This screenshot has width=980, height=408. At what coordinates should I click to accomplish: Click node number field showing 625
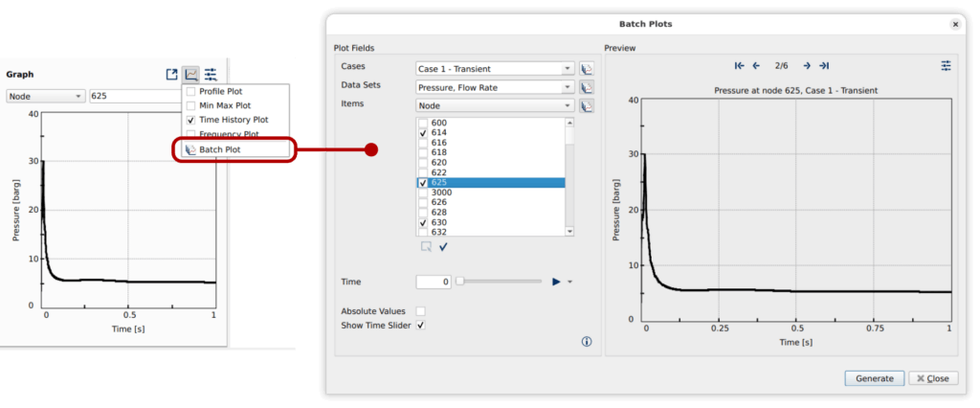[x=136, y=97]
